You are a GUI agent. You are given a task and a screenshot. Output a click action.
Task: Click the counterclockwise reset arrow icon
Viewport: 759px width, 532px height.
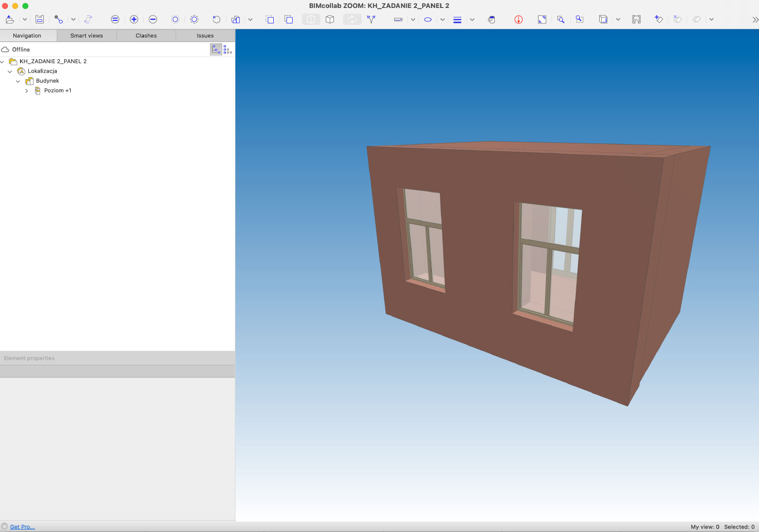pyautogui.click(x=216, y=19)
